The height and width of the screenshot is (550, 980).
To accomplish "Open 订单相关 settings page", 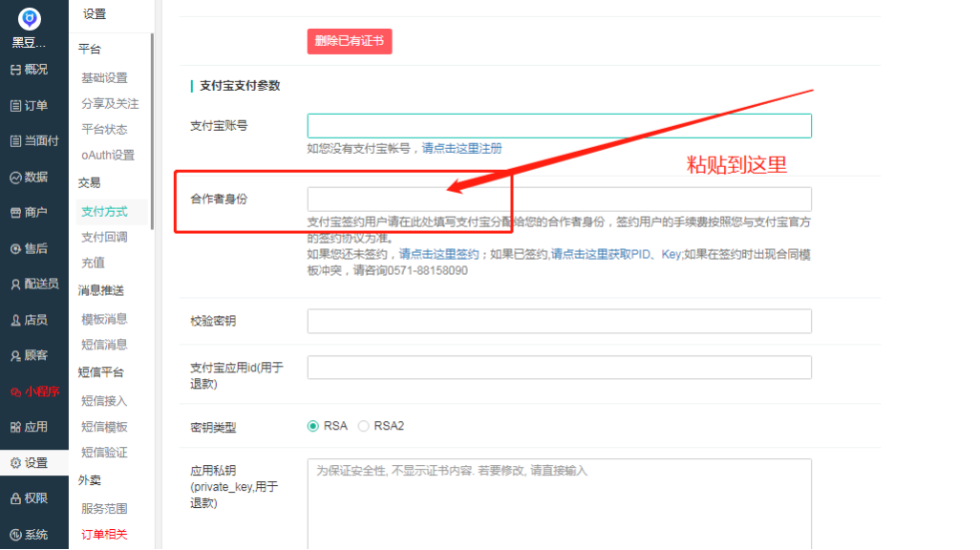I will coord(104,535).
